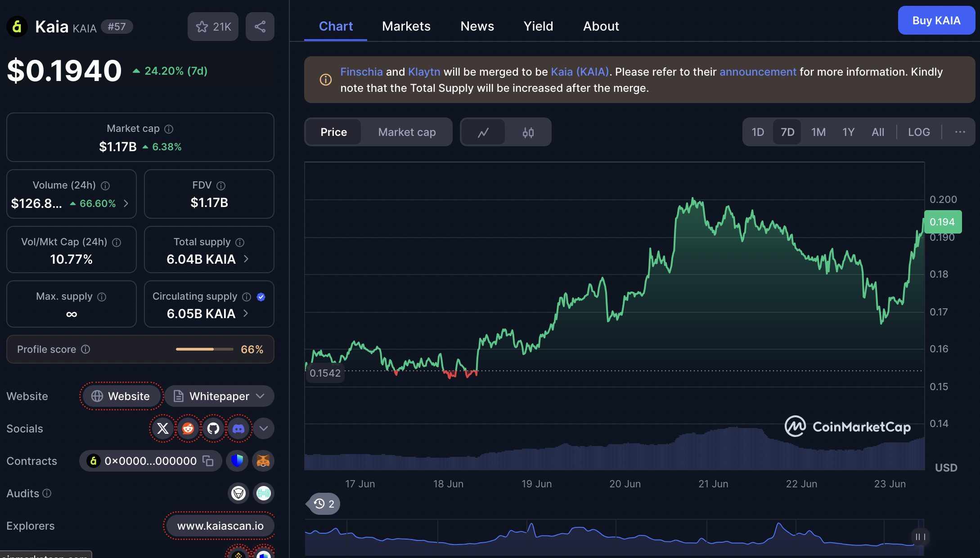Set chart range to 1D

[758, 132]
